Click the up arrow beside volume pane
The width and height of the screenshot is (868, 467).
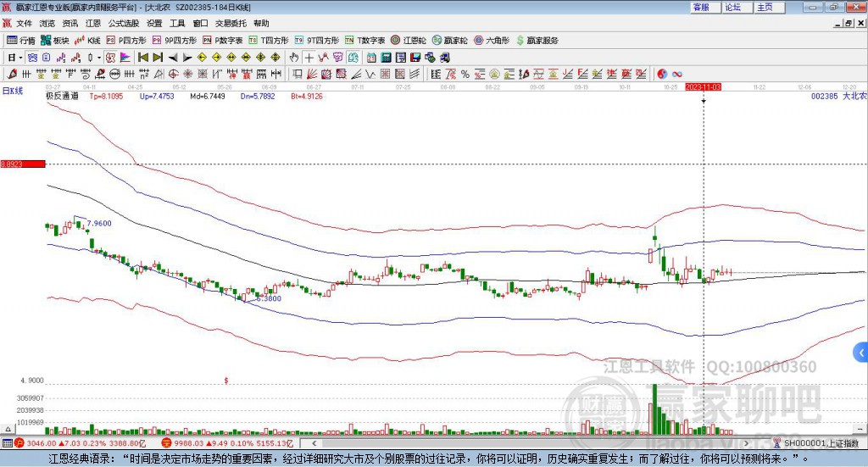tap(8, 429)
